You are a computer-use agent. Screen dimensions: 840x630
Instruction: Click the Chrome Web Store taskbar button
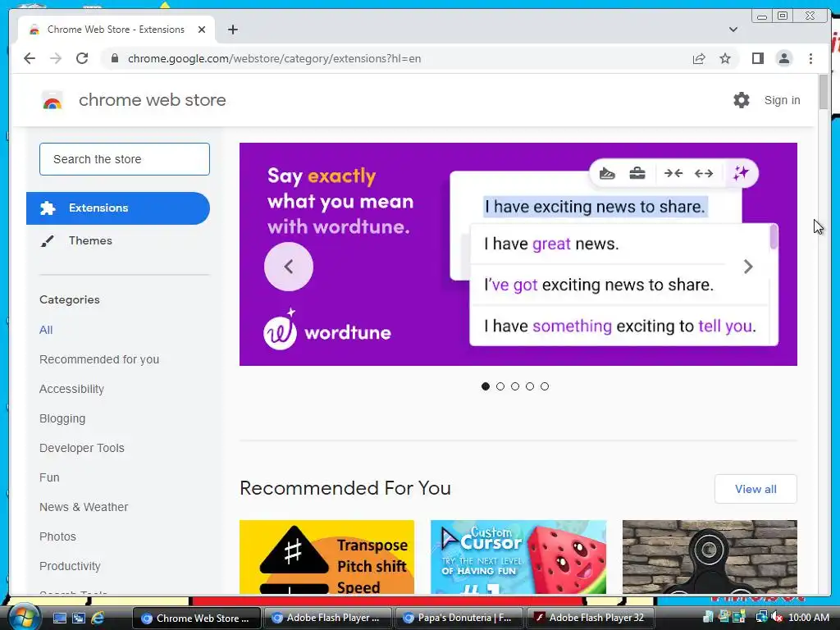[196, 618]
